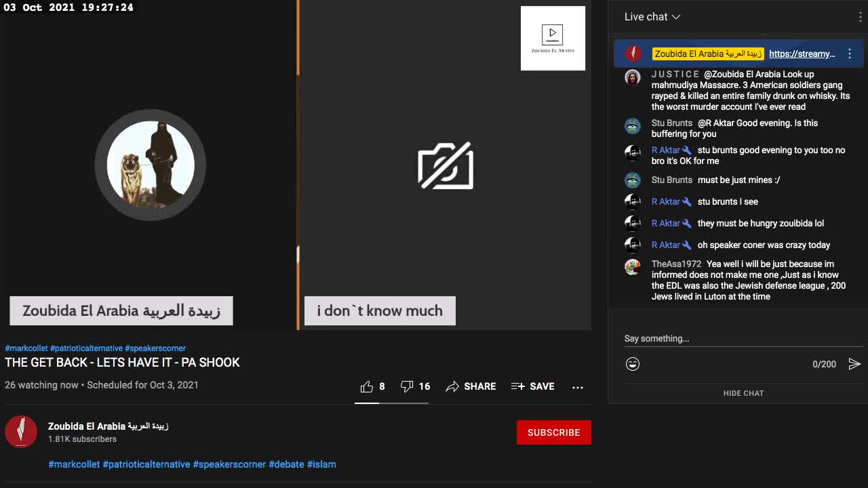Viewport: 868px width, 488px height.
Task: Click the emoji picker in chat
Action: (x=633, y=364)
